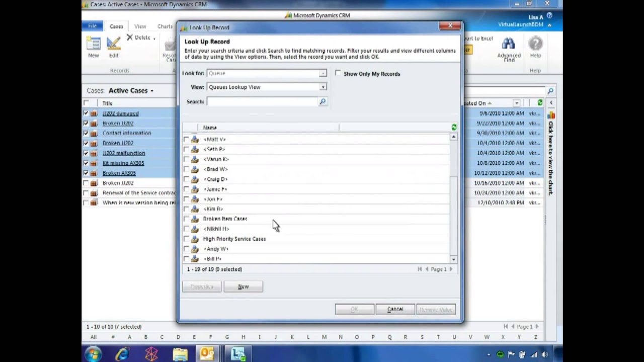This screenshot has width=644, height=362.
Task: Sort the queue list by Name column header
Action: [x=210, y=128]
